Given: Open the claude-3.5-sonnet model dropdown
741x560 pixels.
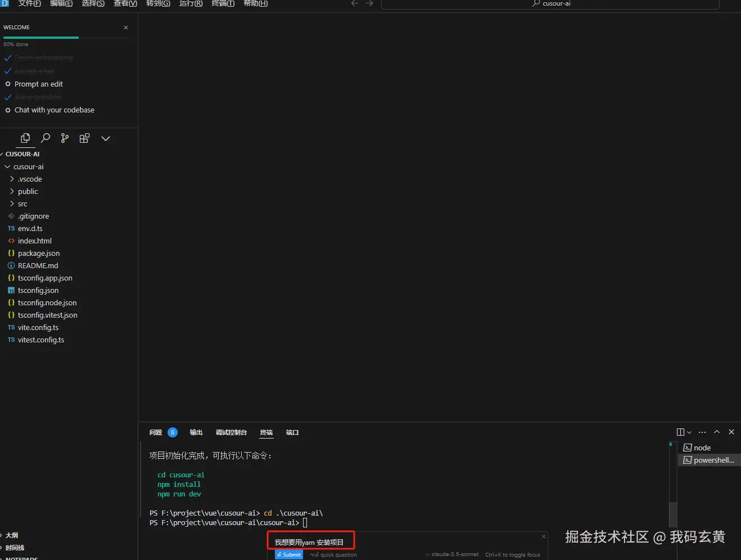Looking at the screenshot, I should click(452, 554).
